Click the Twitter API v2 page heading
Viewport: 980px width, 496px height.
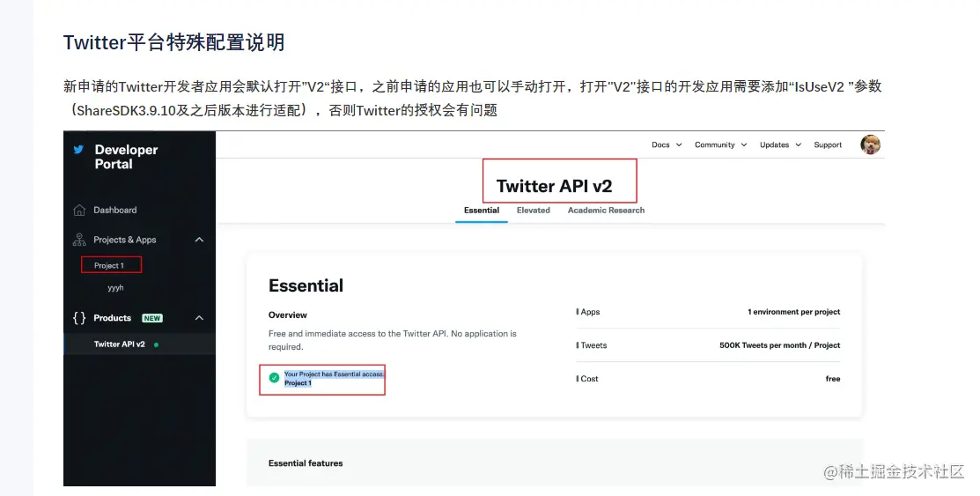pyautogui.click(x=554, y=187)
